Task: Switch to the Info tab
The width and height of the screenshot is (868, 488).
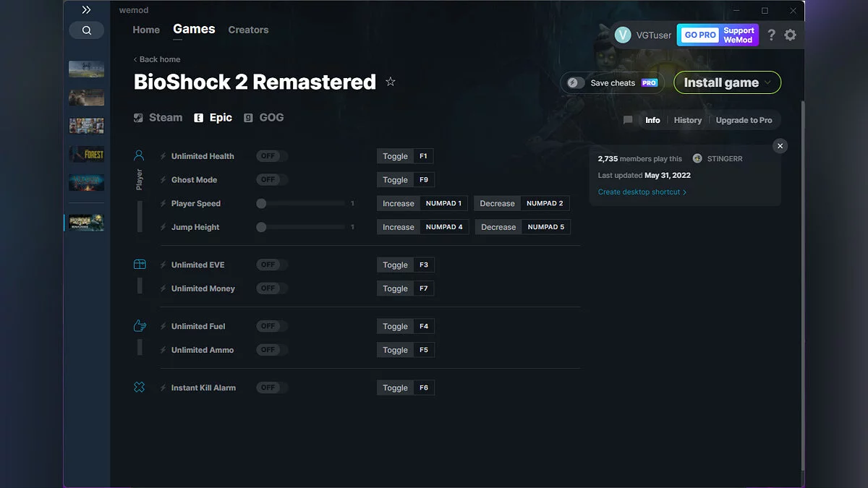Action: (652, 120)
